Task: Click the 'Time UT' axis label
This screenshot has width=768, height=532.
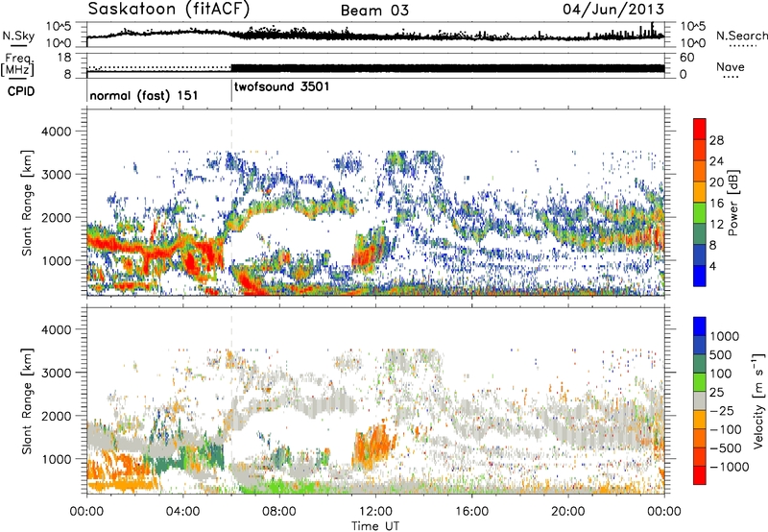Action: [375, 526]
